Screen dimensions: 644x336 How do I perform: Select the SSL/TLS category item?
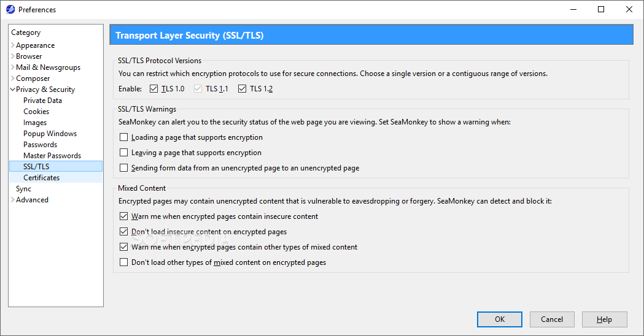[56, 166]
